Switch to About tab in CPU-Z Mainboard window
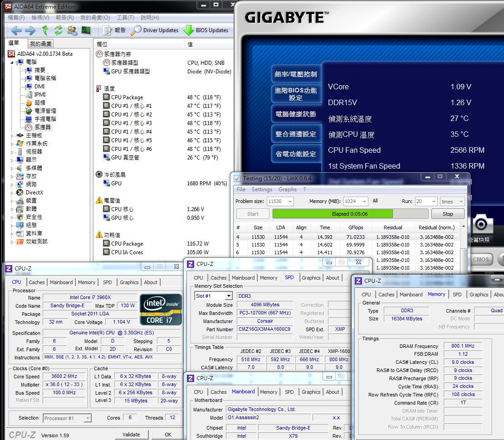 point(333,392)
